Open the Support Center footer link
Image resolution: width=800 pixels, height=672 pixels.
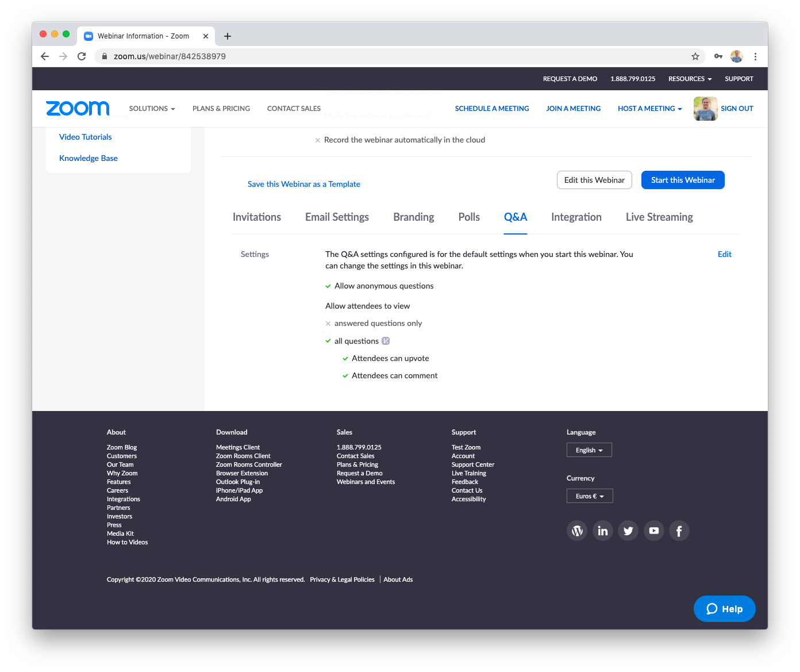pos(473,464)
